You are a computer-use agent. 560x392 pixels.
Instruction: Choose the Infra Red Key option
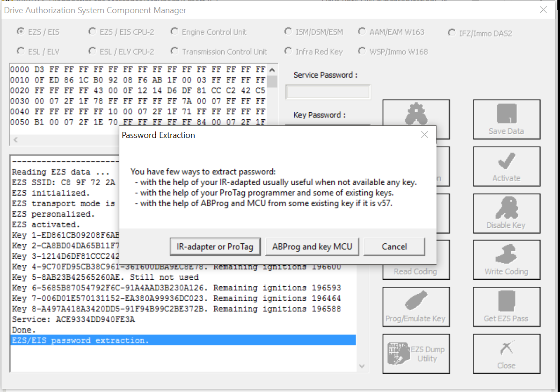pos(288,51)
